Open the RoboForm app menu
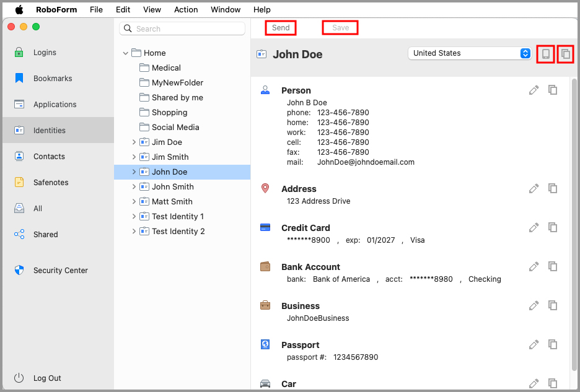Screen dimensions: 580x392 pos(56,10)
